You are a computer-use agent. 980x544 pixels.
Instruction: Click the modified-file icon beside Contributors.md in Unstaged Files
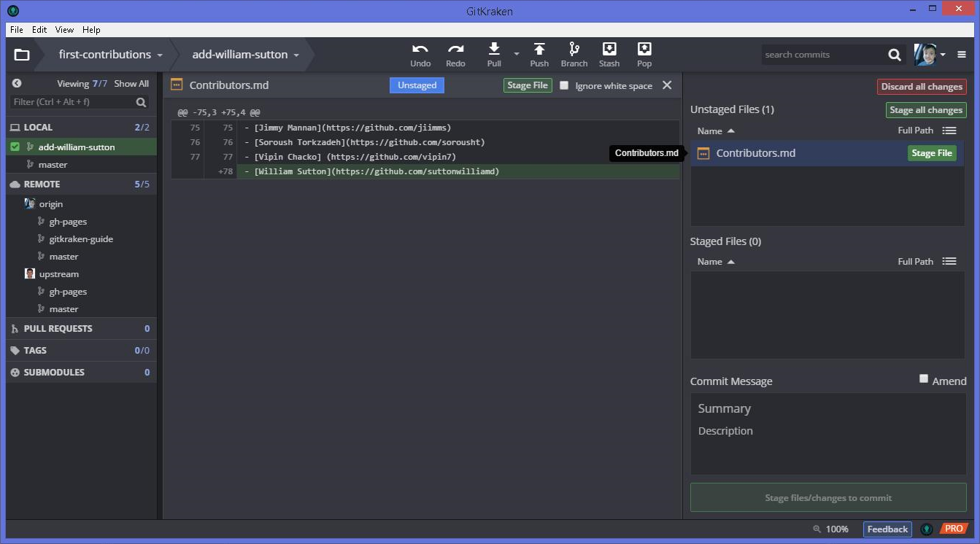tap(703, 153)
